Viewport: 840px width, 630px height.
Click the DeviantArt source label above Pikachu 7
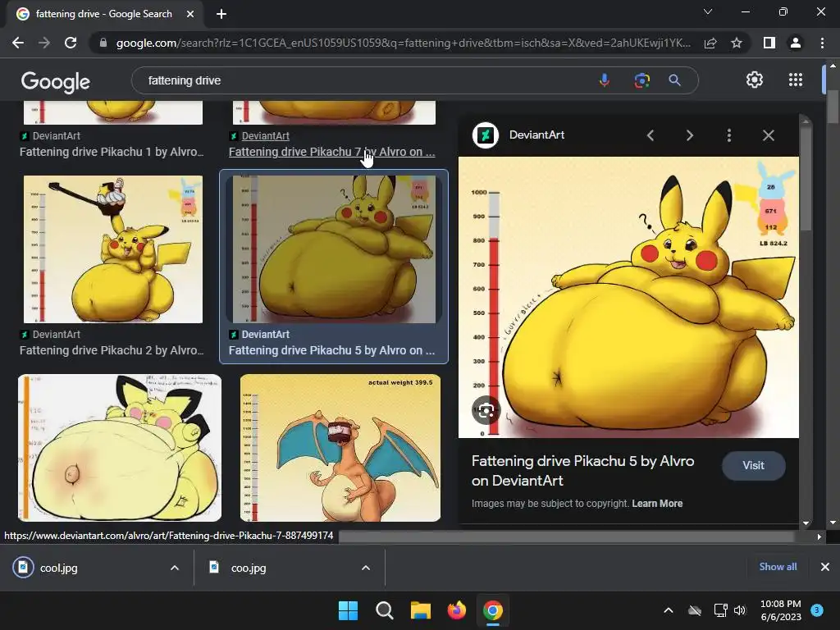[265, 136]
